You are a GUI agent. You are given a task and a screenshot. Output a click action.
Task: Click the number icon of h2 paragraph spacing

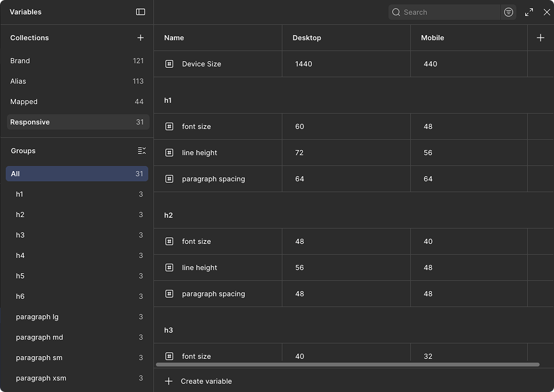(169, 294)
